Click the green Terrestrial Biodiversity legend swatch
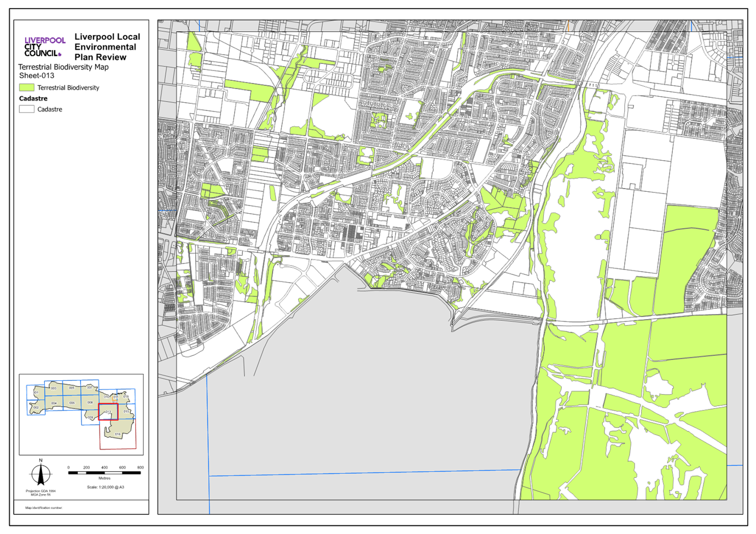This screenshot has width=756, height=534. pos(27,87)
